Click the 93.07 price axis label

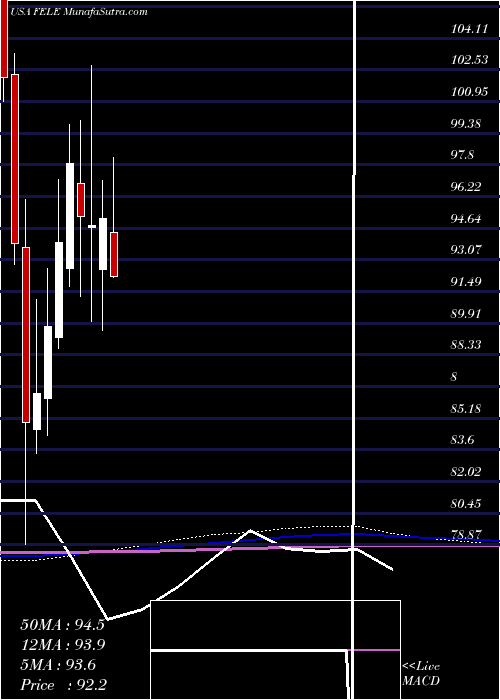click(x=466, y=250)
